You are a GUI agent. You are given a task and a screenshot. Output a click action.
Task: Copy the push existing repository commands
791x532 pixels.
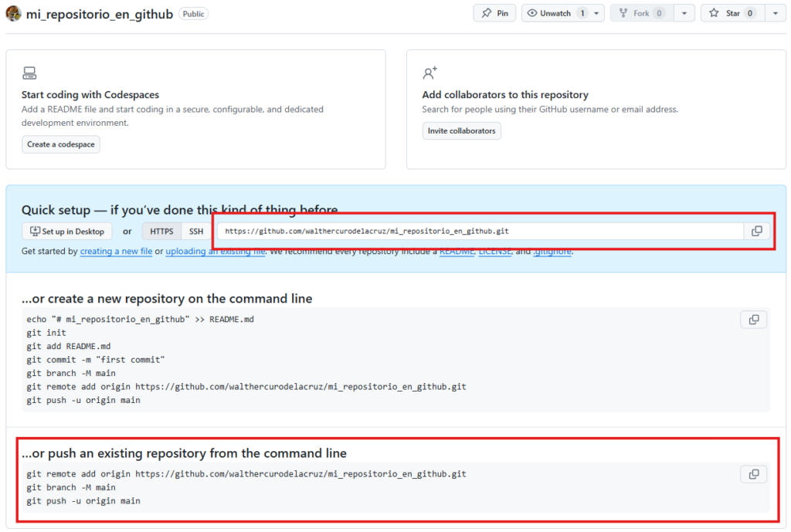[x=754, y=475]
